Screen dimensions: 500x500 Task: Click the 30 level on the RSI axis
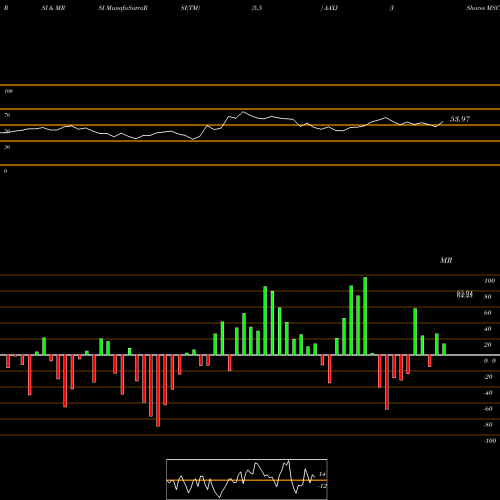point(7,147)
